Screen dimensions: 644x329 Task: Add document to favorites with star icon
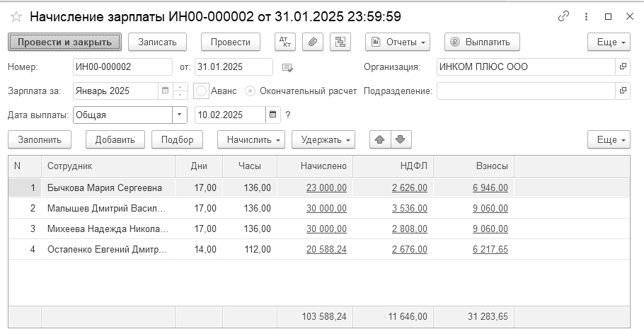[16, 16]
